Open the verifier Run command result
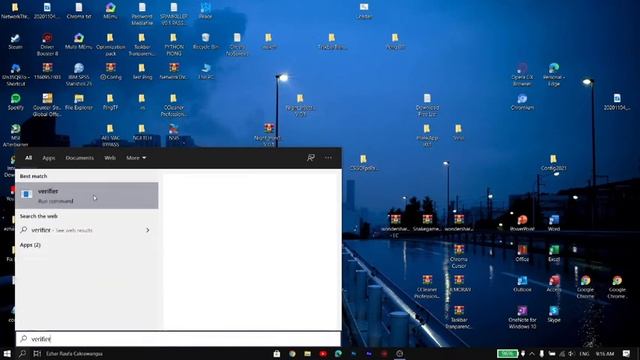 click(87, 196)
